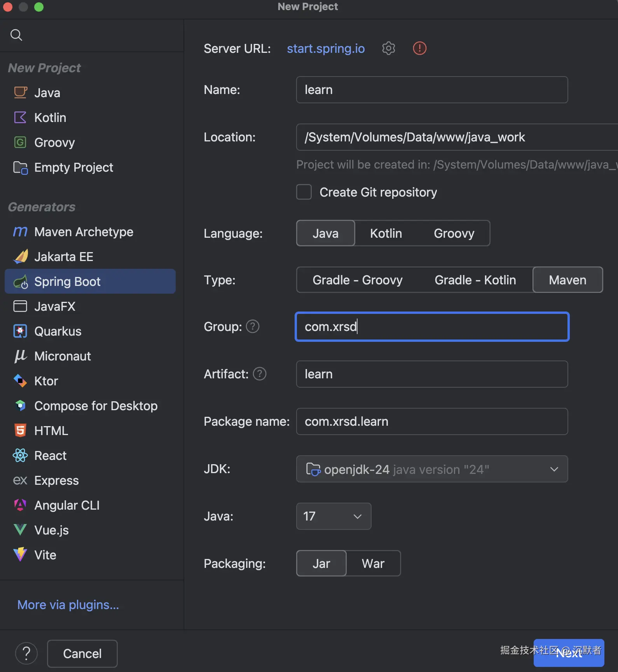Click the red error warning icon
Screen dimensions: 618x672
pyautogui.click(x=419, y=48)
